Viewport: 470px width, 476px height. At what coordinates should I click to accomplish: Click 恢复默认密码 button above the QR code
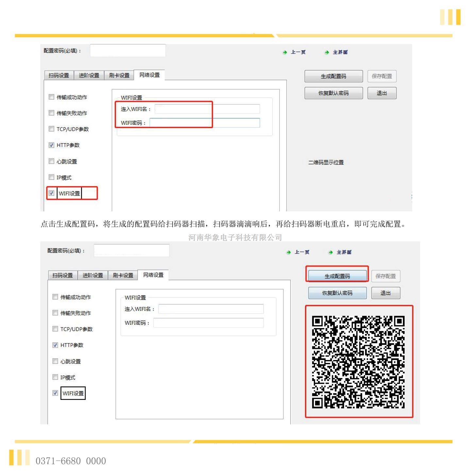tap(337, 293)
